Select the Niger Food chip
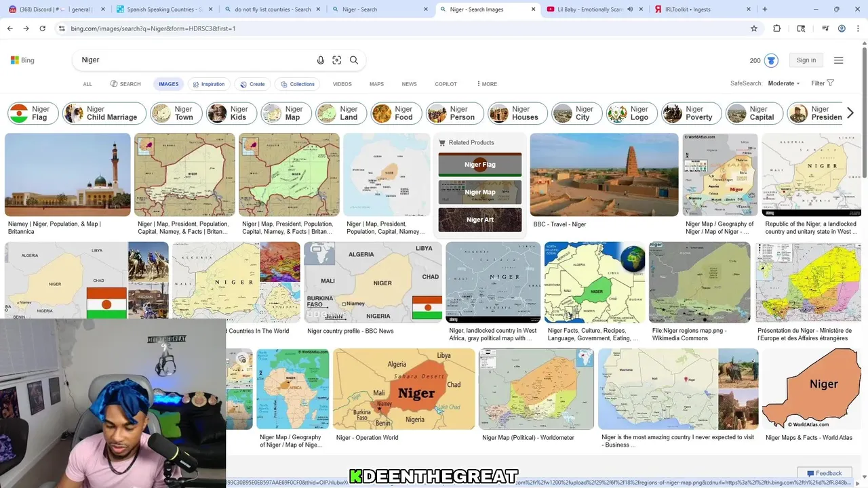The height and width of the screenshot is (488, 868). 395,113
